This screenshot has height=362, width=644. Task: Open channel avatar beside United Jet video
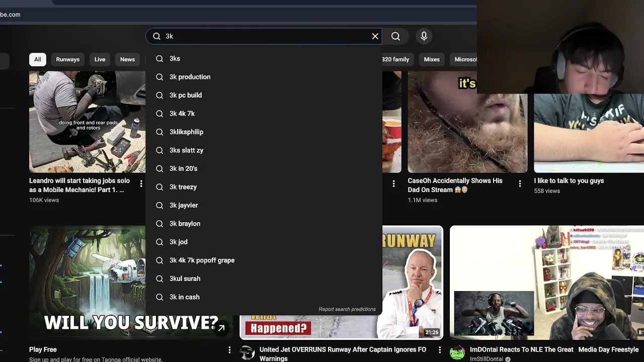(x=247, y=353)
